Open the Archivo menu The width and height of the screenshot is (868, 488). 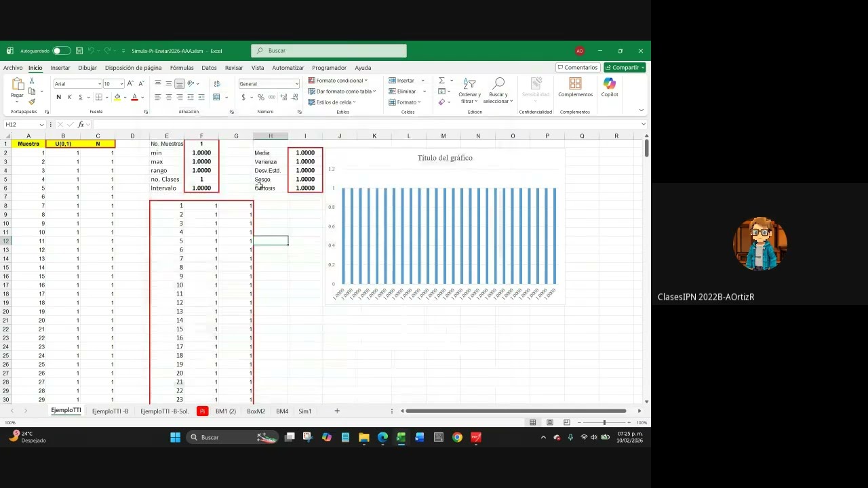click(x=13, y=68)
